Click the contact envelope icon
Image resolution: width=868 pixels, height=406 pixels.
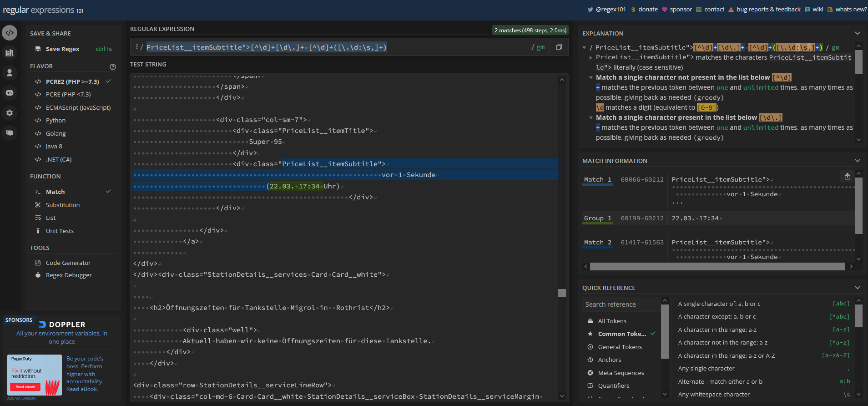click(x=699, y=10)
